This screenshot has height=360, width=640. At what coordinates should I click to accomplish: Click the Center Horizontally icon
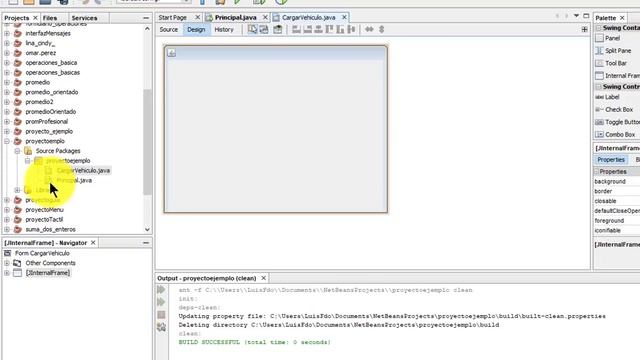[x=318, y=29]
